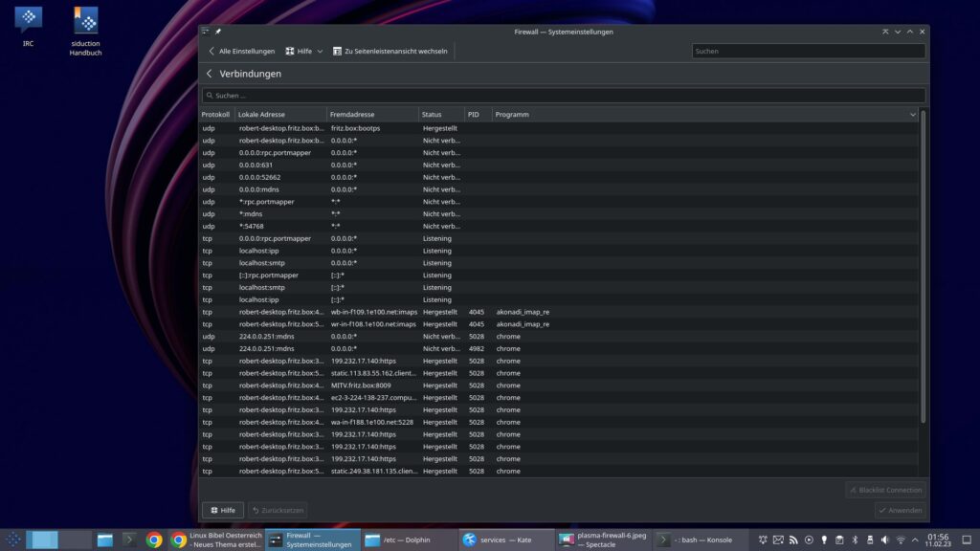The height and width of the screenshot is (551, 980).
Task: Click the sort arrow at Programm header end
Action: 912,115
